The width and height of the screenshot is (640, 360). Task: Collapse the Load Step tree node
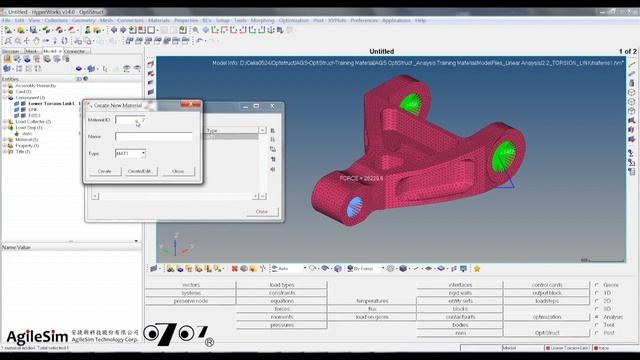[4, 127]
